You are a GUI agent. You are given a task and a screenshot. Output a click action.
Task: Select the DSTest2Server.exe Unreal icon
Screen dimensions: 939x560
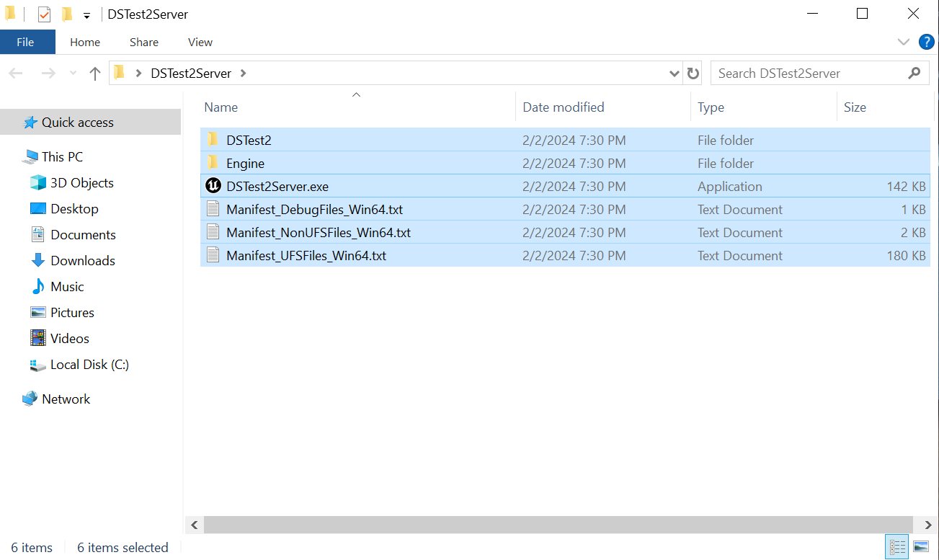coord(213,186)
